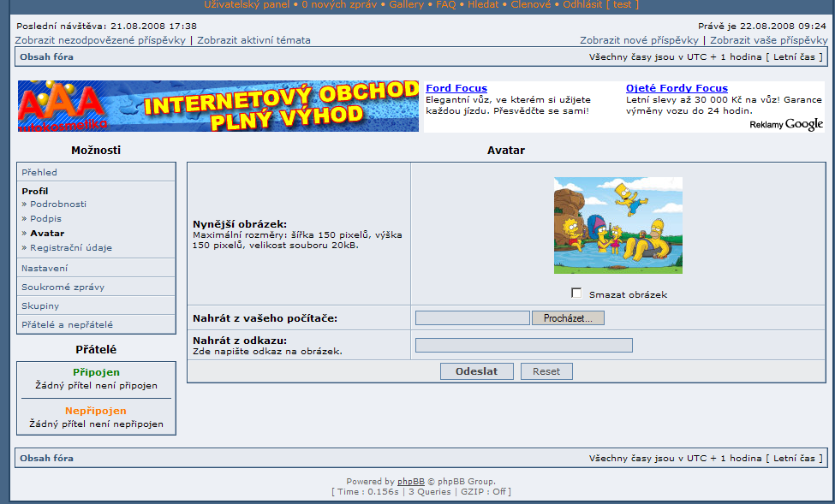Open Podrobnosti profile section
Viewport: 835px width, 504px height.
point(57,204)
